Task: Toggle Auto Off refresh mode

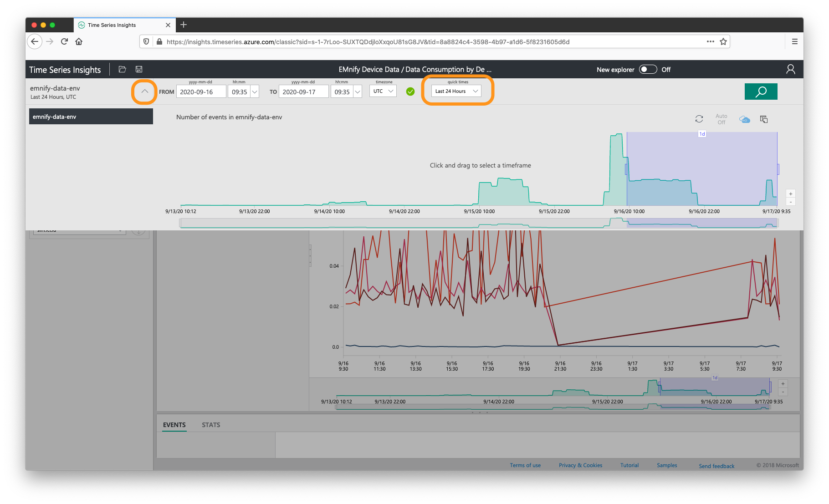Action: [x=721, y=119]
